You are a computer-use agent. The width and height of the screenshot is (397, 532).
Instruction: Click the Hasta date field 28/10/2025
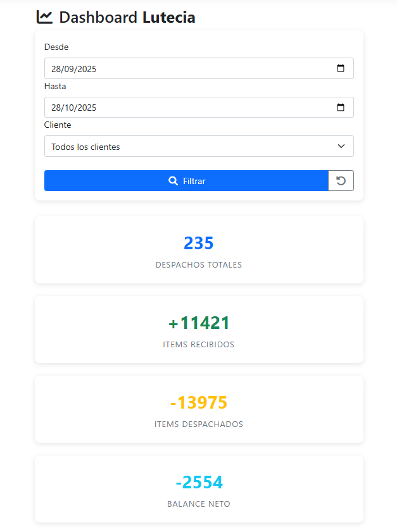click(199, 107)
